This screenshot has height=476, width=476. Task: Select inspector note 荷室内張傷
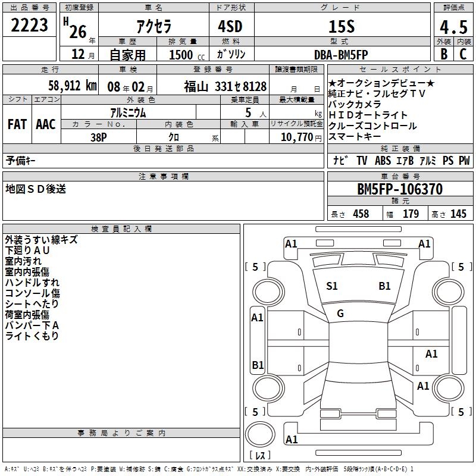pyautogui.click(x=27, y=315)
